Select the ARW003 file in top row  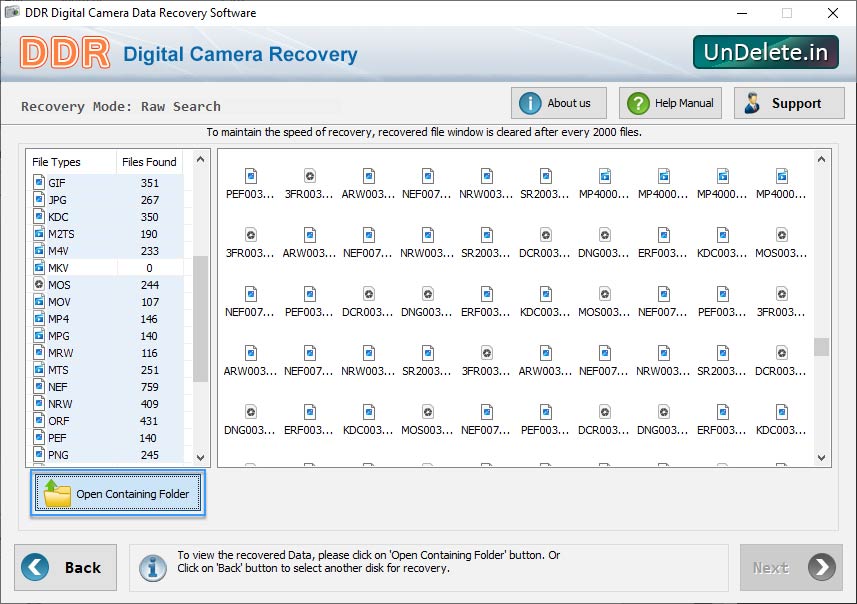coord(368,184)
